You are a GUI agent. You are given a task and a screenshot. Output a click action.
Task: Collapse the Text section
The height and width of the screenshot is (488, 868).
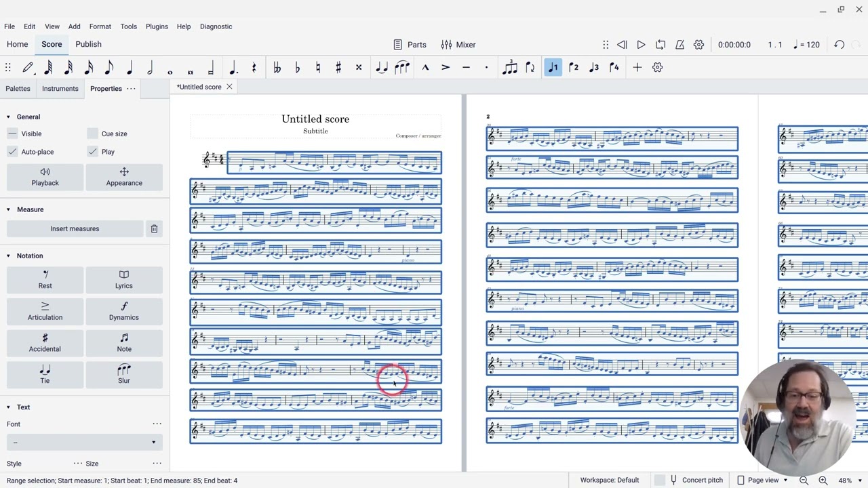point(8,407)
